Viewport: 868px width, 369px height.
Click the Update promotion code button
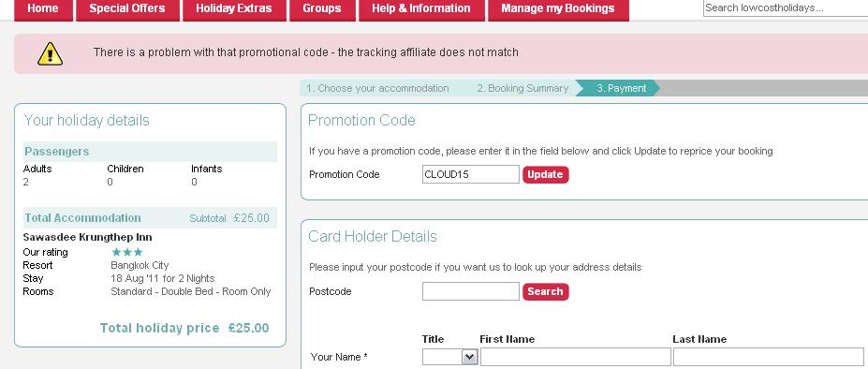[545, 174]
